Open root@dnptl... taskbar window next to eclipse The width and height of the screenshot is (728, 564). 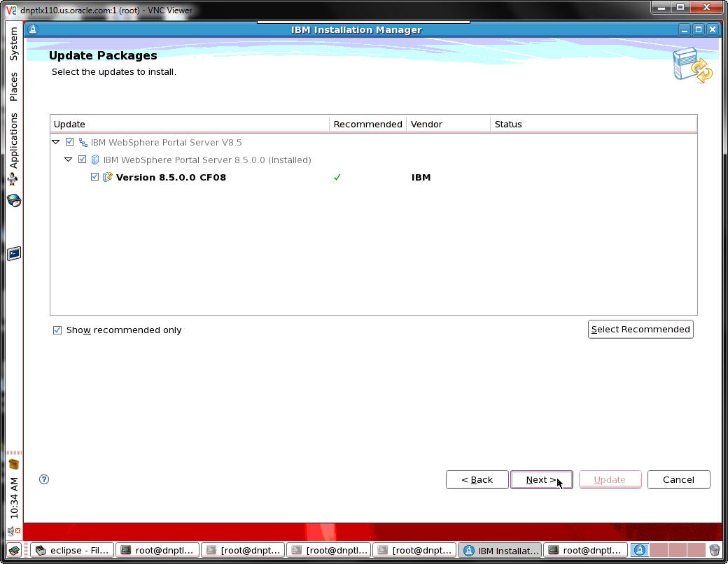(x=157, y=550)
